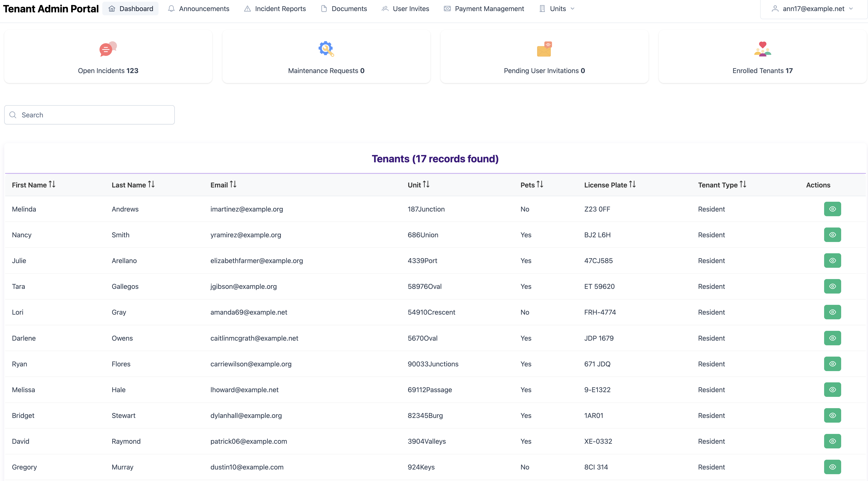The image size is (868, 481).
Task: Select the Documents file icon
Action: point(324,9)
